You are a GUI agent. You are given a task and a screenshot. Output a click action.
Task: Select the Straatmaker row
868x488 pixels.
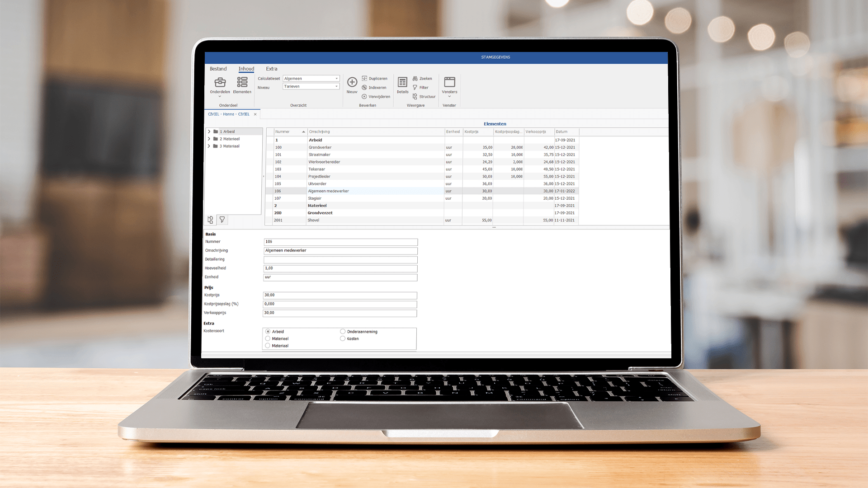(x=423, y=155)
